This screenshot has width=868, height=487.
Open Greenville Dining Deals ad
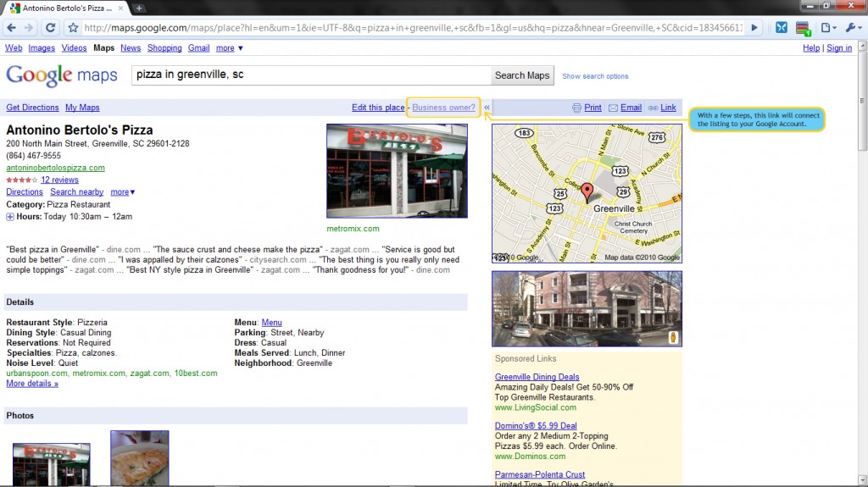537,377
